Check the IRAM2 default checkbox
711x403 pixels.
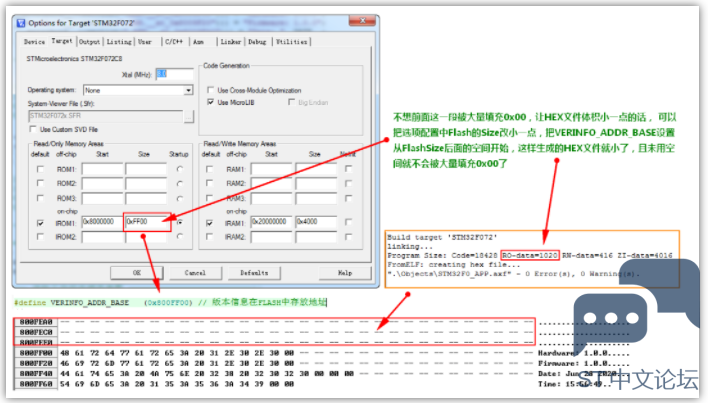click(x=209, y=237)
